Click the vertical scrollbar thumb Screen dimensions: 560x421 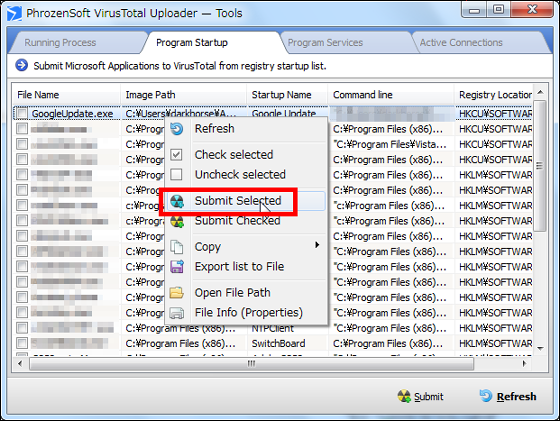pos(540,166)
